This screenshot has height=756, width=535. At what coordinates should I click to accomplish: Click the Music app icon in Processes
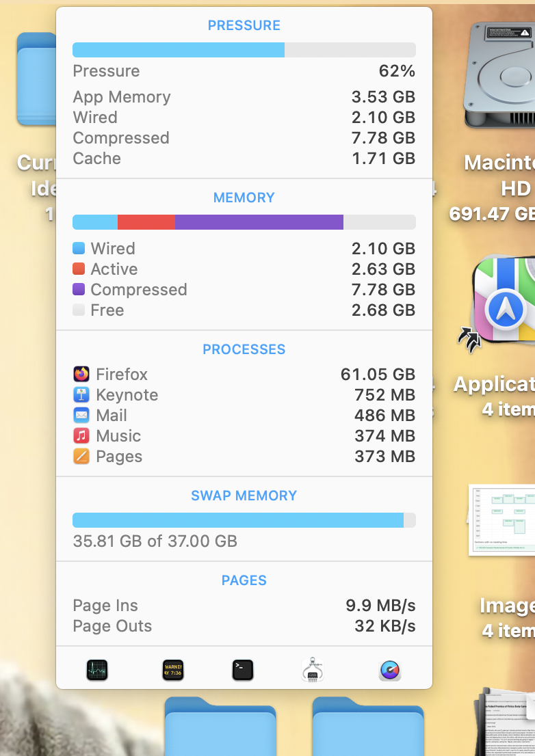click(x=81, y=435)
